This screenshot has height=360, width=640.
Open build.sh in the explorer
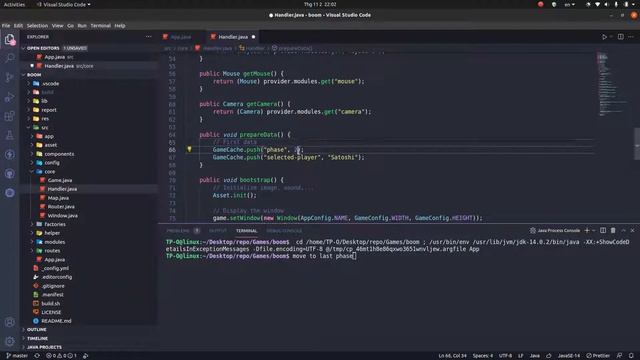51,303
